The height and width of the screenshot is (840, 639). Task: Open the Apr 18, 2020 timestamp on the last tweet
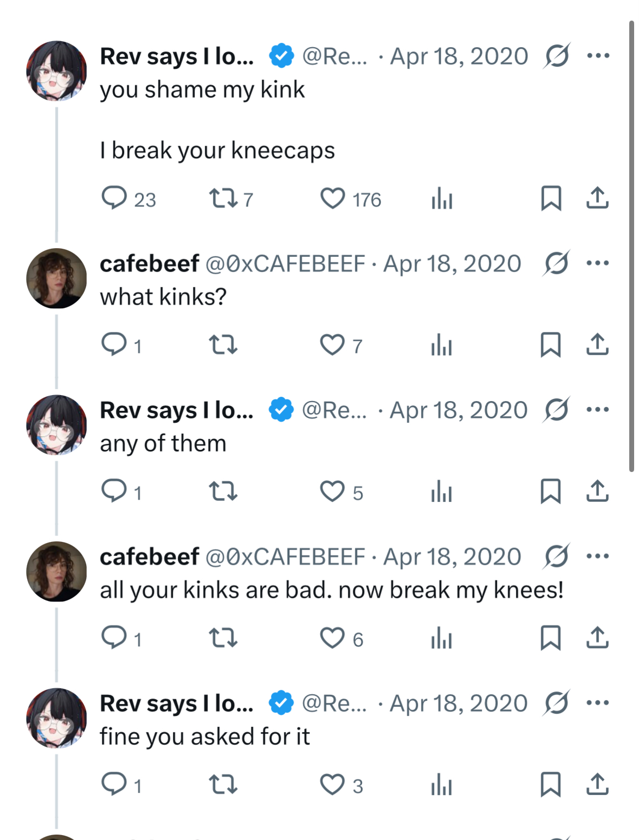coord(459,703)
